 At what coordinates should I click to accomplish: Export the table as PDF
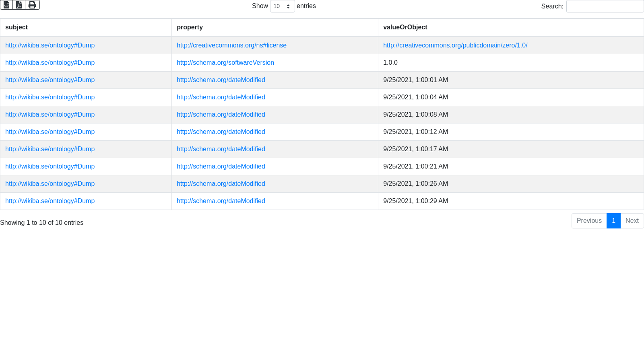click(x=19, y=5)
